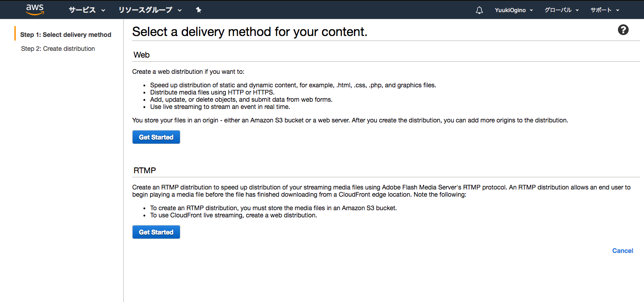Screen dimensions: 644x302
Task: Click Get Started under the RTMP section
Action: [x=156, y=232]
